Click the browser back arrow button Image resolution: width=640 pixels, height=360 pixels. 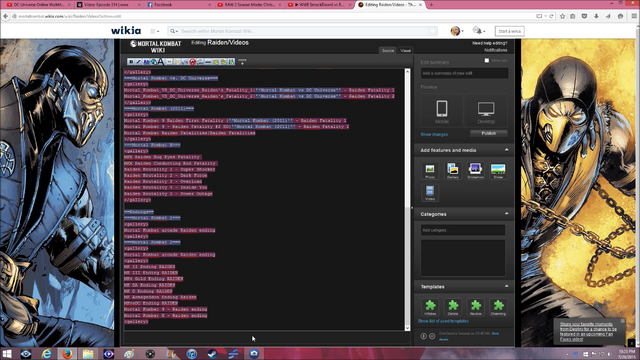coord(5,16)
